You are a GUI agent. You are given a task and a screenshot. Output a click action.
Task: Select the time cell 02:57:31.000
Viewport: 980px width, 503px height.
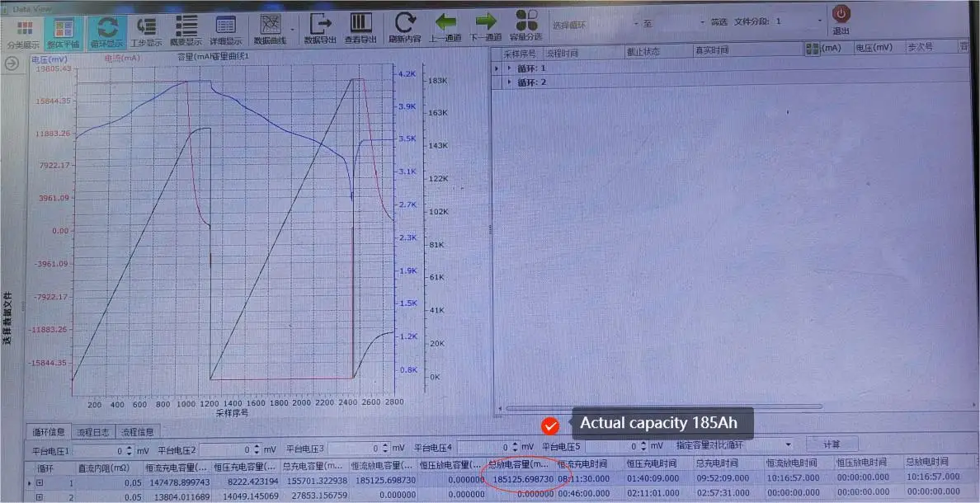[722, 492]
